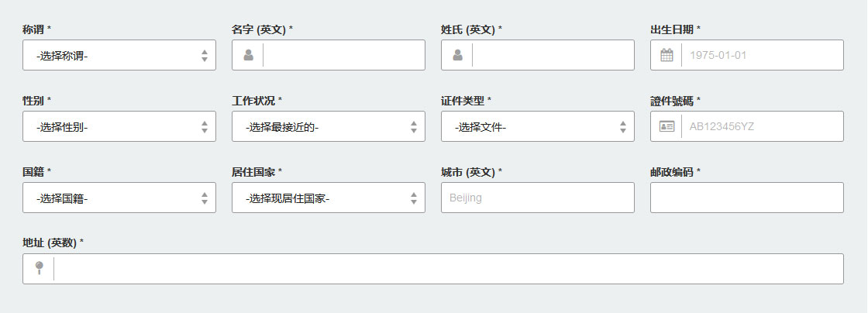The width and height of the screenshot is (868, 313).
Task: Click the birth date field showing 1975-01-01
Action: (763, 55)
